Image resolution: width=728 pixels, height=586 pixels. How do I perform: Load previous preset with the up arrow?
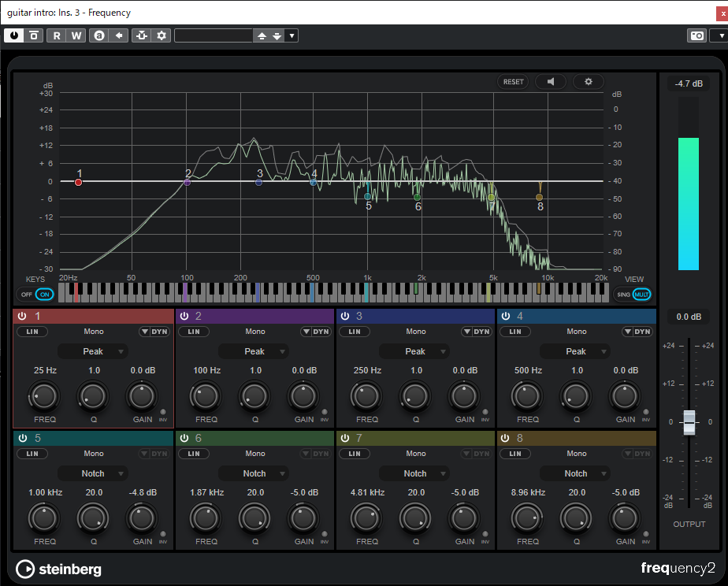click(x=262, y=35)
